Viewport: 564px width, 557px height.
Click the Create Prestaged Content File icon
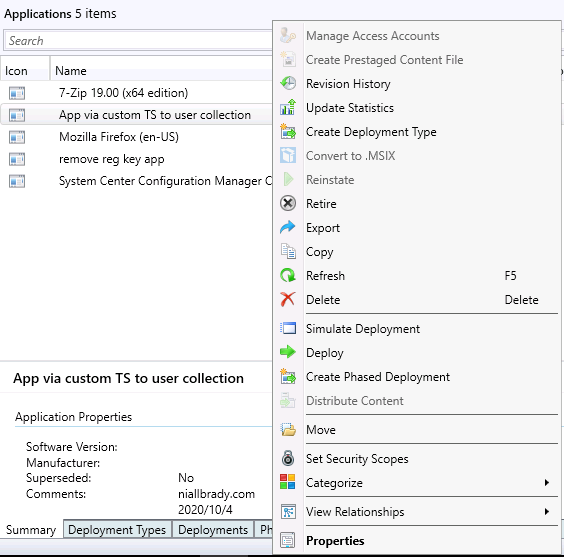288,60
